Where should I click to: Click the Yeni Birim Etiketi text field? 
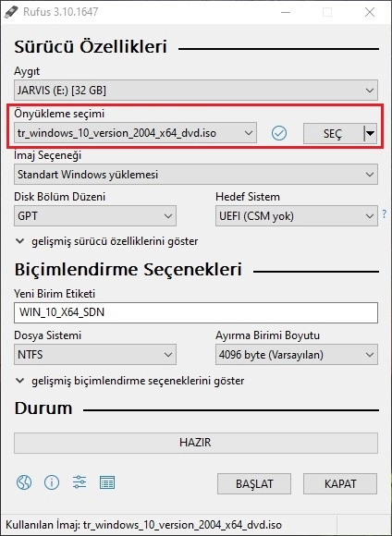coord(196,312)
